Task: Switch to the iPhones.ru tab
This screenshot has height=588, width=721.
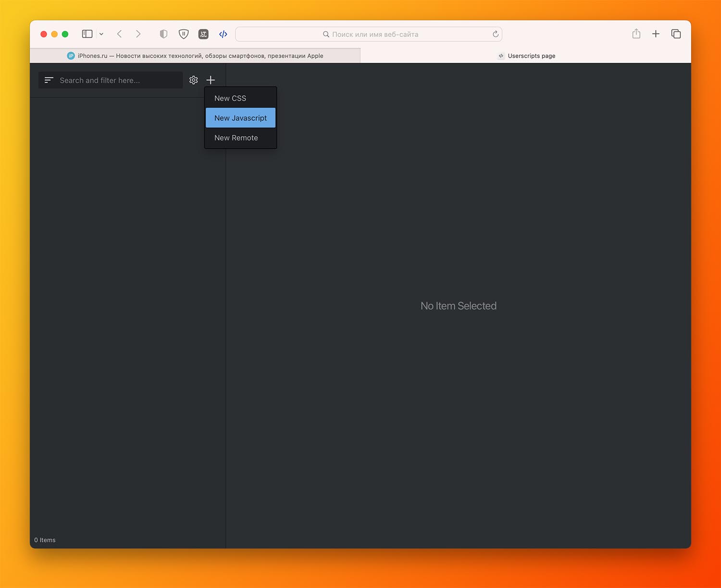Action: 195,56
